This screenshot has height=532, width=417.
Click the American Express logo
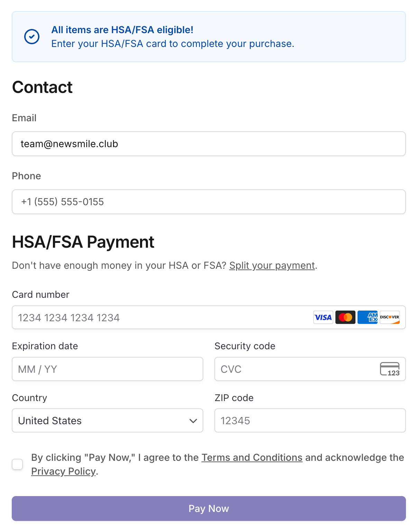pyautogui.click(x=368, y=317)
